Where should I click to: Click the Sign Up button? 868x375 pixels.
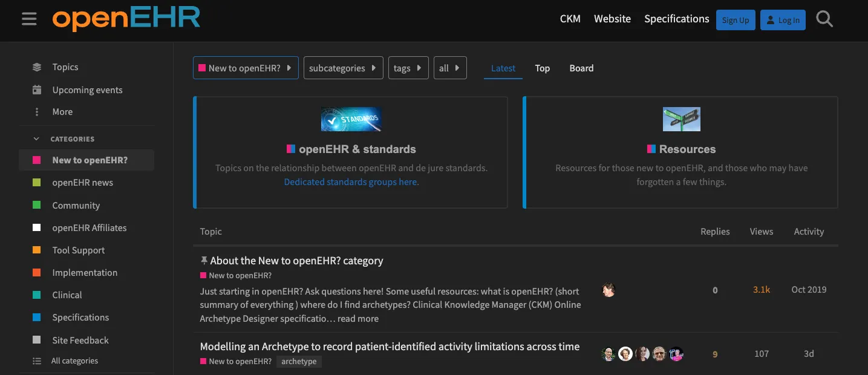pos(736,19)
